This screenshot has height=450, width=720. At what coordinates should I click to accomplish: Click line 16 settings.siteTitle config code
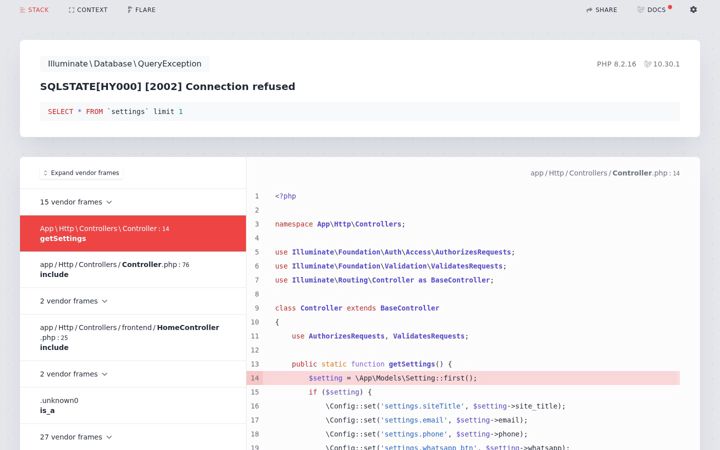[x=445, y=406]
